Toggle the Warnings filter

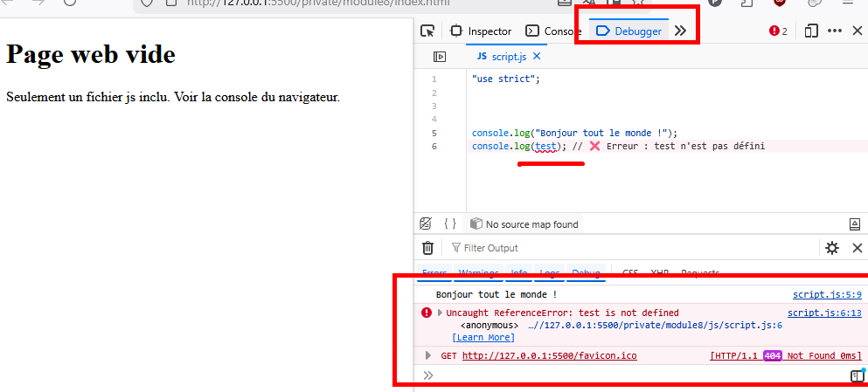click(478, 273)
